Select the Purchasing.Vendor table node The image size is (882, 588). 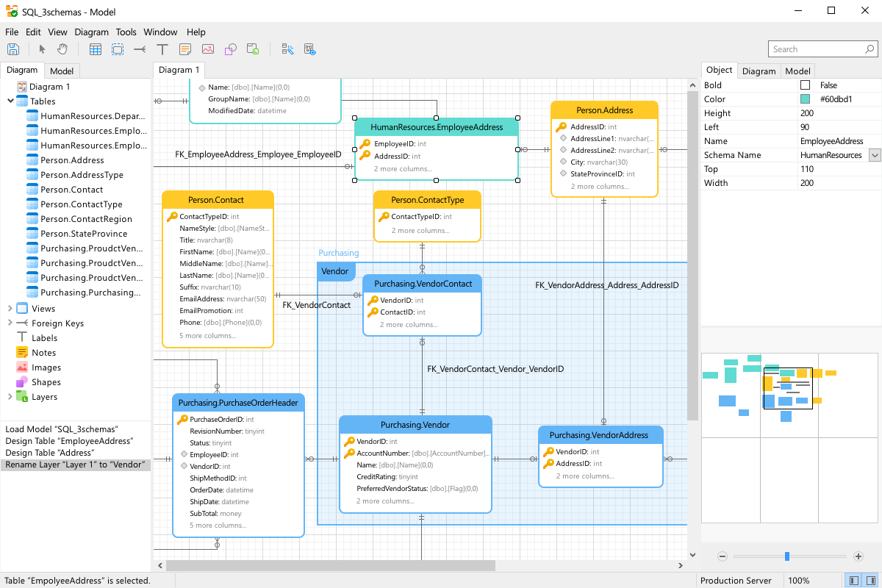415,425
